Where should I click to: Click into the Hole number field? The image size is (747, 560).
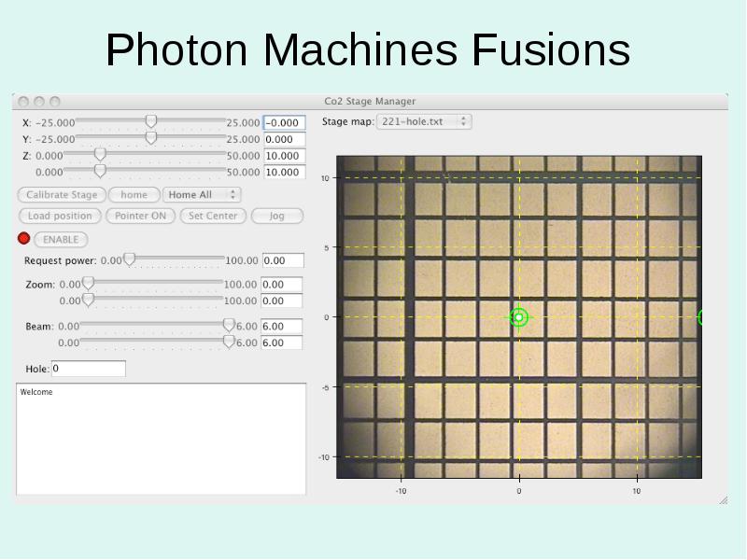point(89,369)
